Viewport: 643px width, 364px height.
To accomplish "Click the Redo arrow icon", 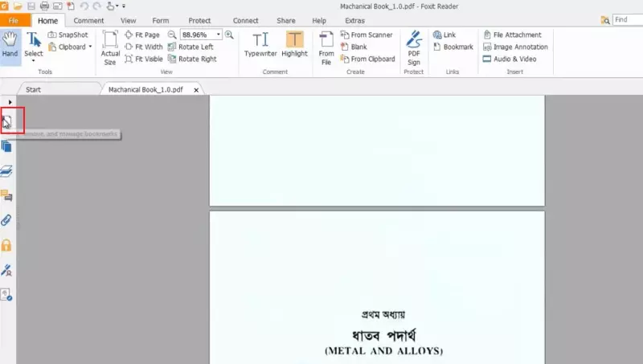I will tap(97, 6).
